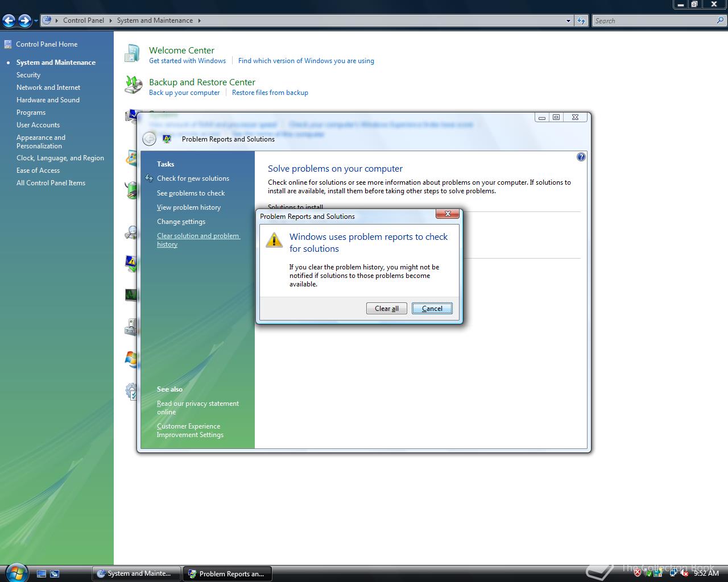Click the taskbar clock
Screen dimensions: 728x582
pyautogui.click(x=706, y=573)
